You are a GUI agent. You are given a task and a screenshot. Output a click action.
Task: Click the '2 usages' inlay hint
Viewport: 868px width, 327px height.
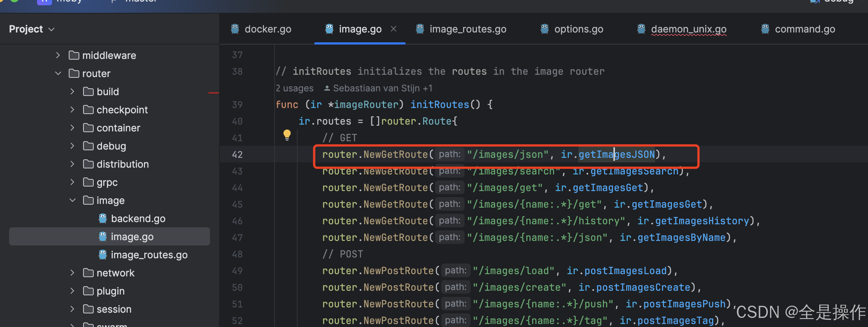click(x=295, y=88)
